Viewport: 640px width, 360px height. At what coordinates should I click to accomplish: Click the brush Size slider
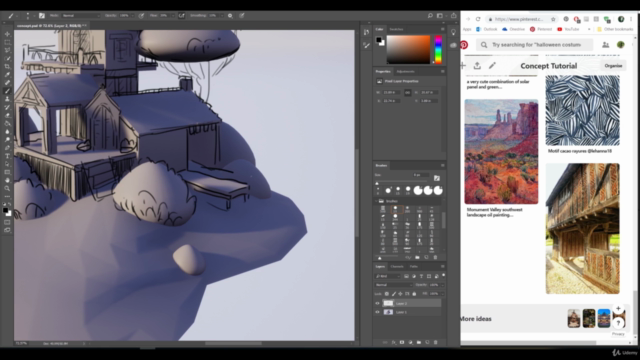(402, 183)
